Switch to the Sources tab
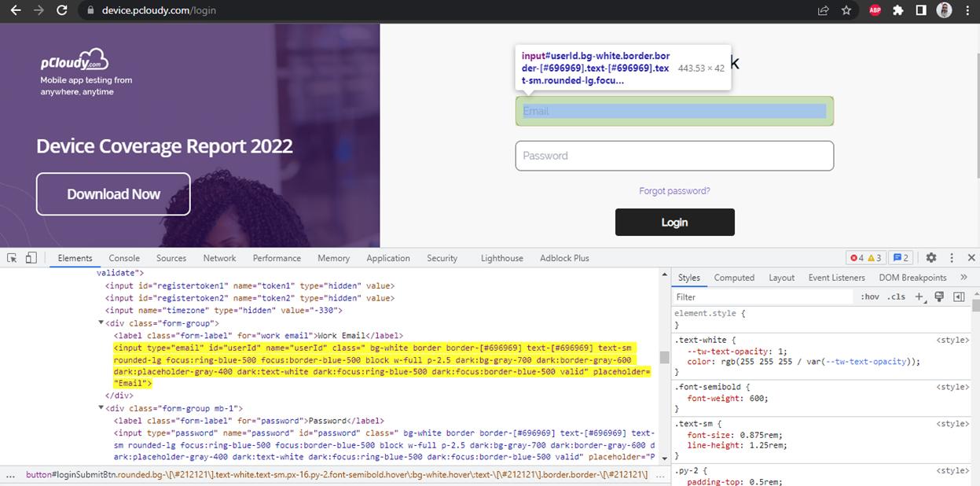This screenshot has height=486, width=980. 171,258
